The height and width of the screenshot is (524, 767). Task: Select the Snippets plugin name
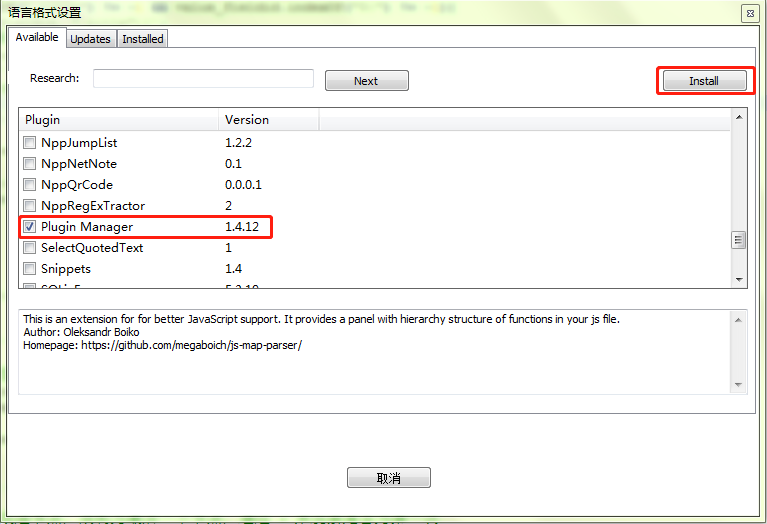66,269
